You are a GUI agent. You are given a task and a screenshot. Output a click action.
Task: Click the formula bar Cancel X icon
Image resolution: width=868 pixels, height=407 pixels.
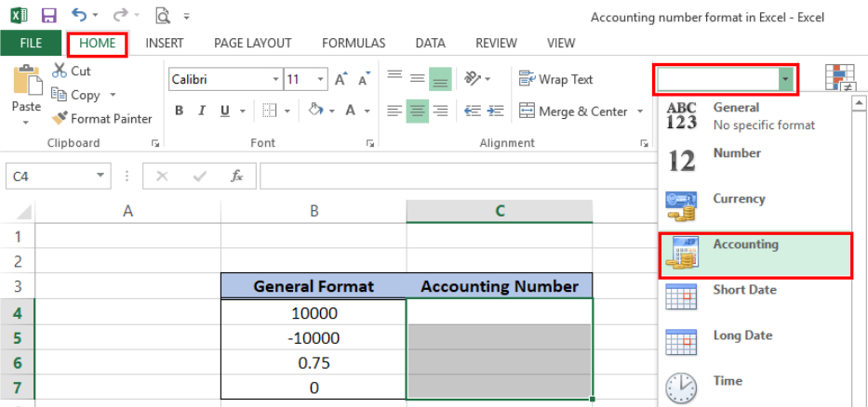pos(162,176)
